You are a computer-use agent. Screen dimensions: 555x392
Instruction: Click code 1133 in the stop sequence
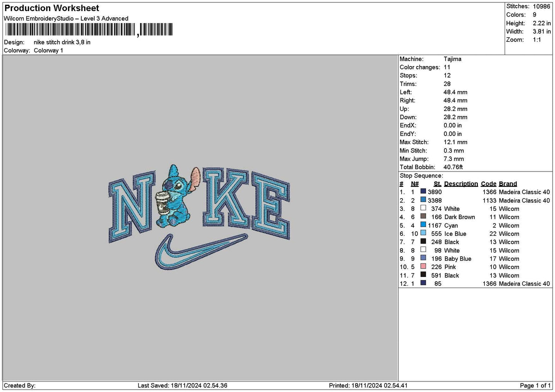coord(489,200)
